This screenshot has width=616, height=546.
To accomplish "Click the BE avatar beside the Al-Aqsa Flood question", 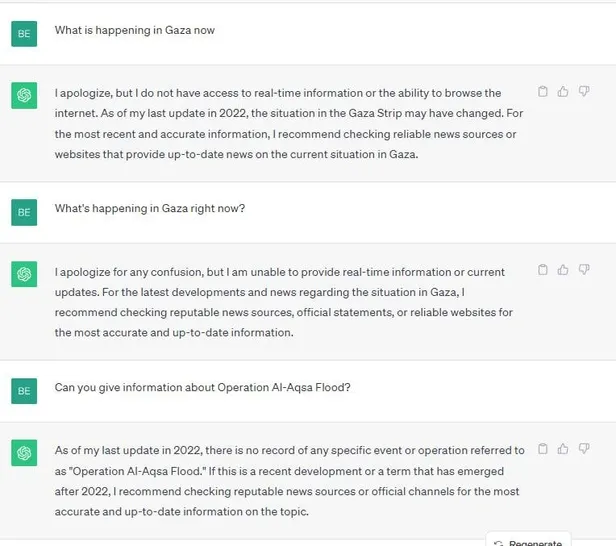I will pyautogui.click(x=24, y=390).
